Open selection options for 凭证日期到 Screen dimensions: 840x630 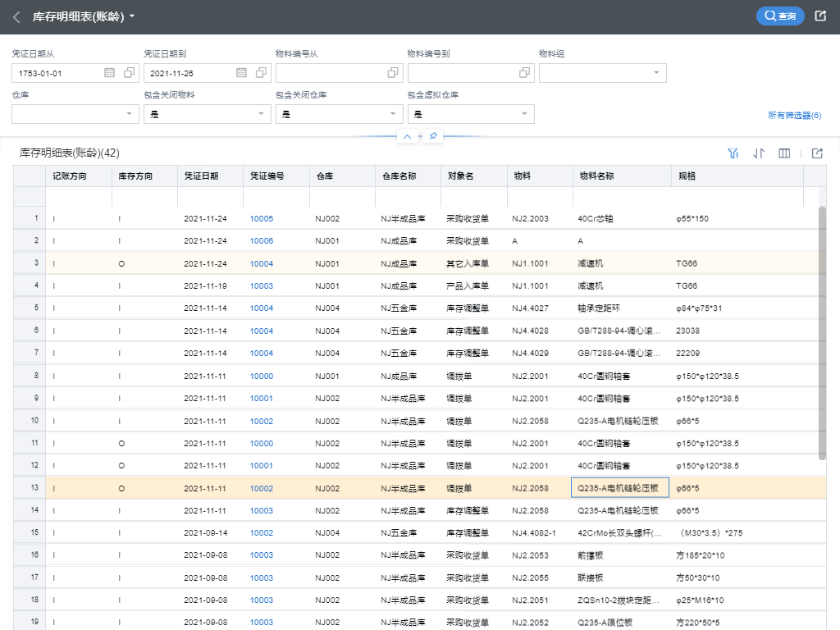click(261, 73)
